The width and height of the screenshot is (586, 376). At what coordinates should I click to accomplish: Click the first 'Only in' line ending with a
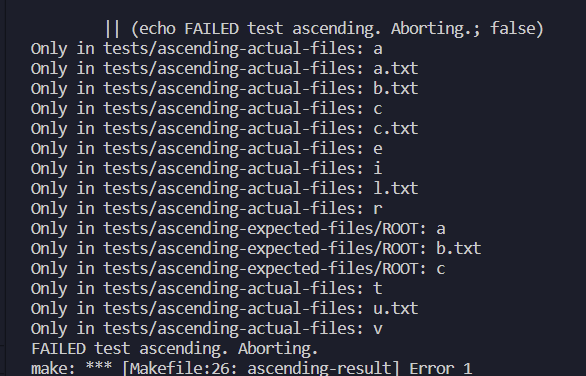[206, 49]
